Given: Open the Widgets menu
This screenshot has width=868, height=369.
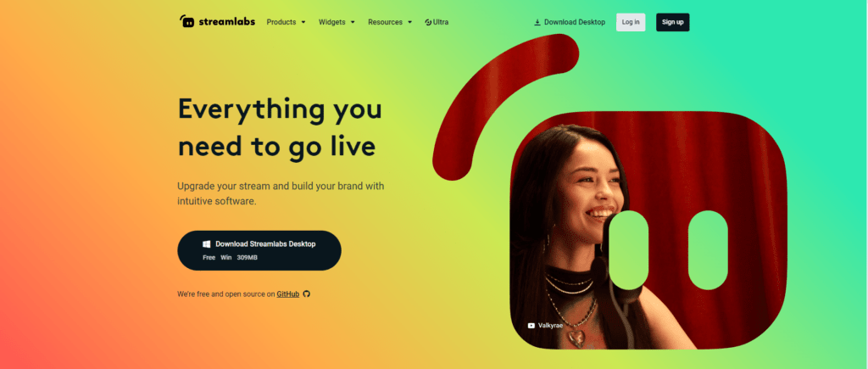Looking at the screenshot, I should (x=337, y=22).
